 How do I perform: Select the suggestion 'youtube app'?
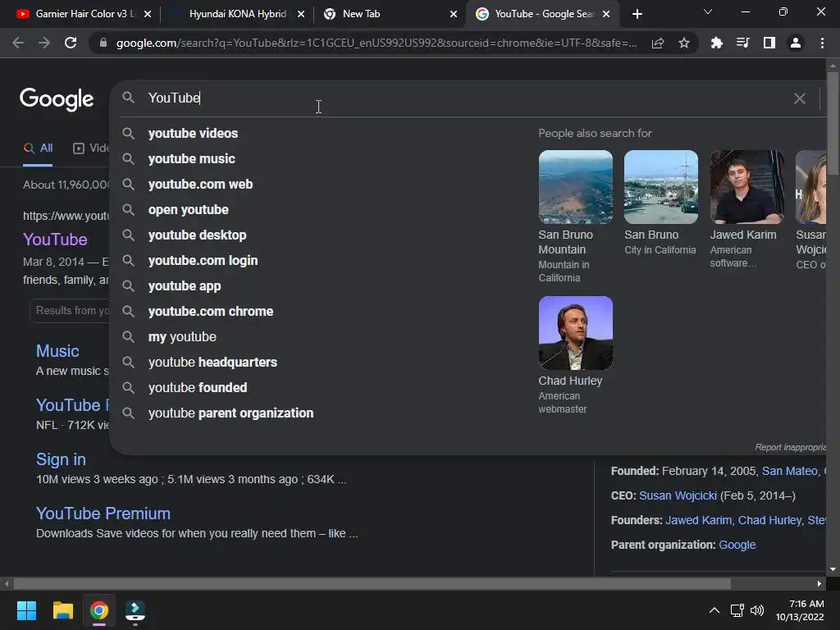(185, 286)
